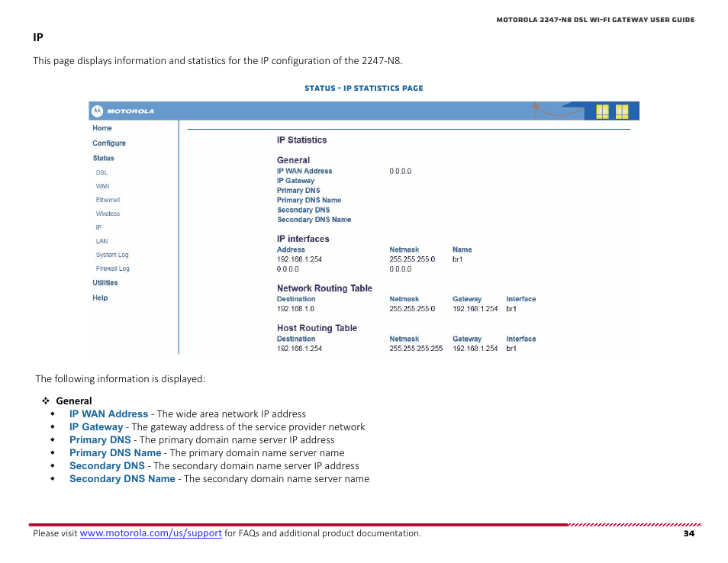The image size is (728, 563).
Task: Select DSL under Status
Action: click(101, 172)
